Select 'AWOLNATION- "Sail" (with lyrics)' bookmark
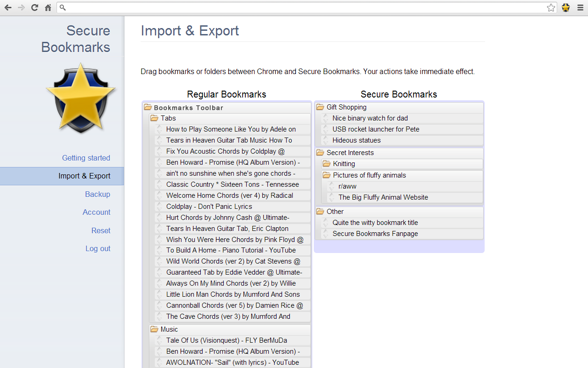The image size is (588, 368). pyautogui.click(x=232, y=362)
